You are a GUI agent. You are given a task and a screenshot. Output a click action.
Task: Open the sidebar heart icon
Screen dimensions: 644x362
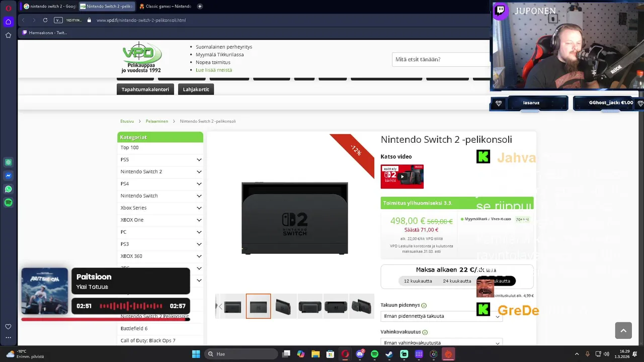(8, 327)
